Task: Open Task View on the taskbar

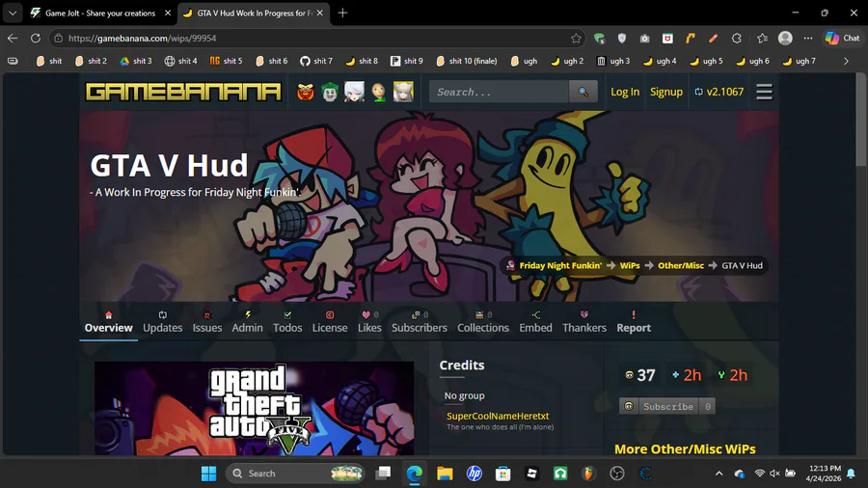Action: [x=383, y=474]
